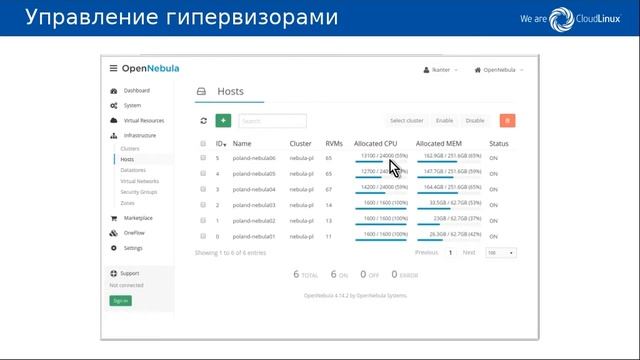Click the Marketplace cart icon
This screenshot has height=360, width=640.
113,218
